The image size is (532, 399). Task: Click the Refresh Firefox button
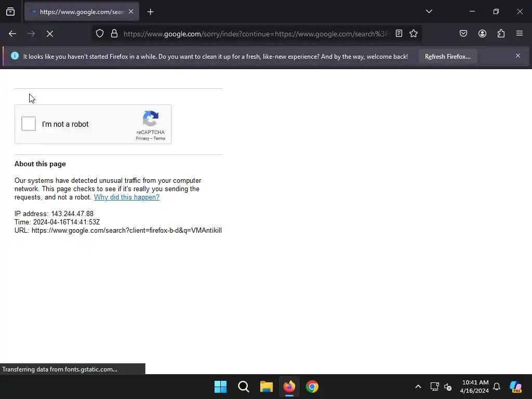click(x=447, y=57)
